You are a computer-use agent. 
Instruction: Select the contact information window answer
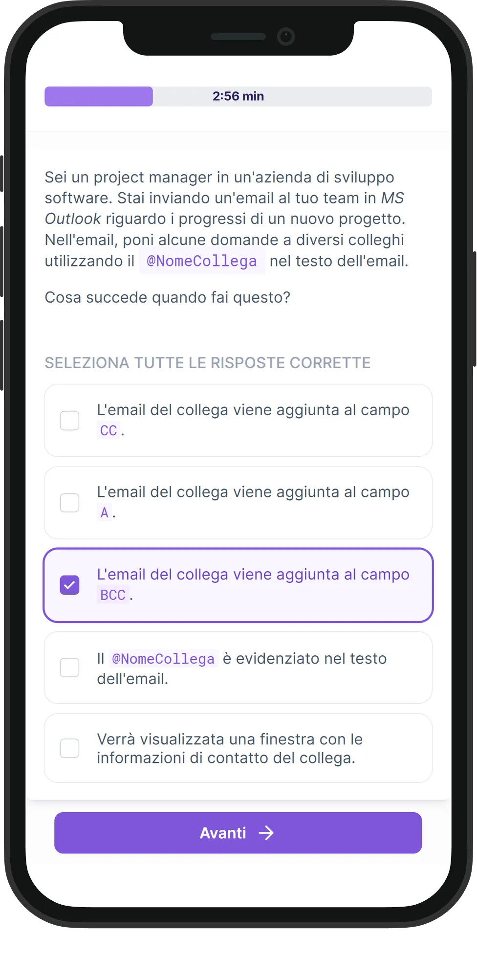[238, 748]
